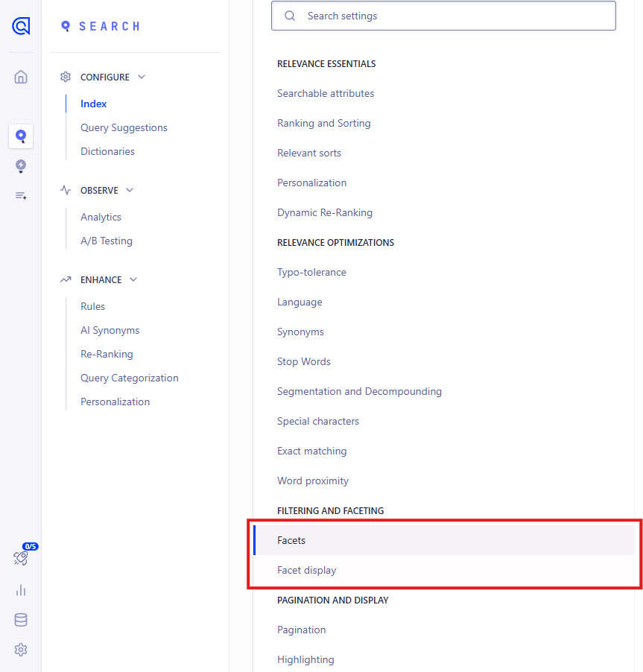Viewport: 643px width, 672px height.
Task: Select Query Suggestions in Configure menu
Action: [x=124, y=127]
